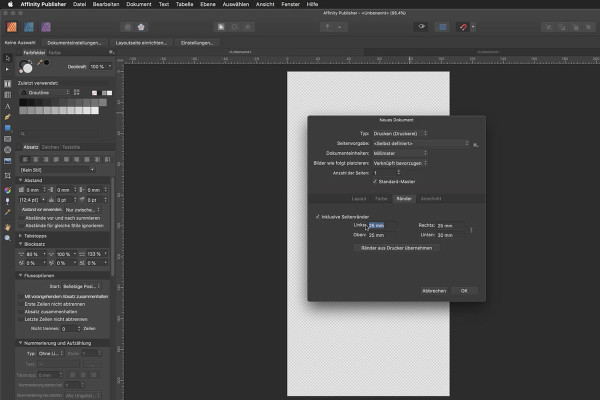Switch to the Publisher persona icon
600x400 pixels.
point(12,27)
